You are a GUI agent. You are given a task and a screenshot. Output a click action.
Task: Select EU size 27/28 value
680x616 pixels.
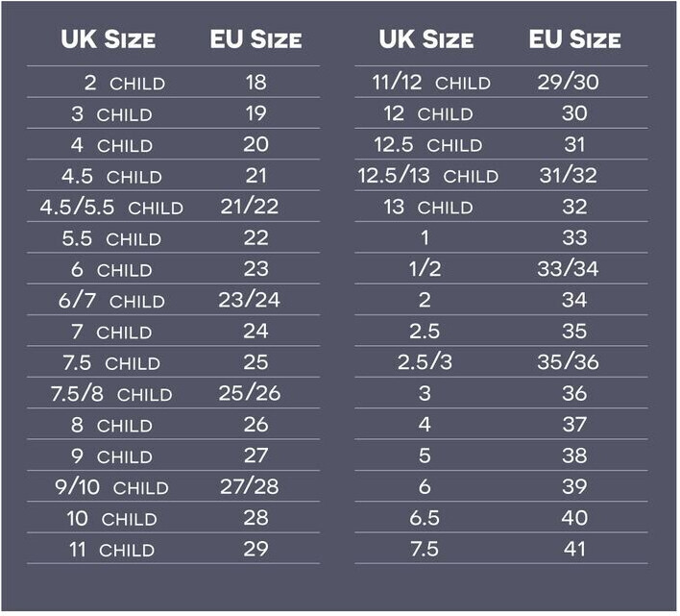[249, 487]
